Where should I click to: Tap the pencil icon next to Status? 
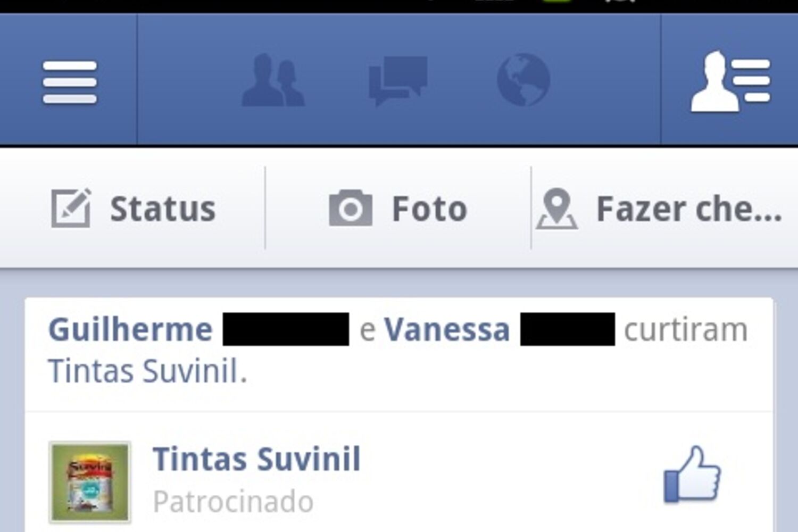coord(71,208)
